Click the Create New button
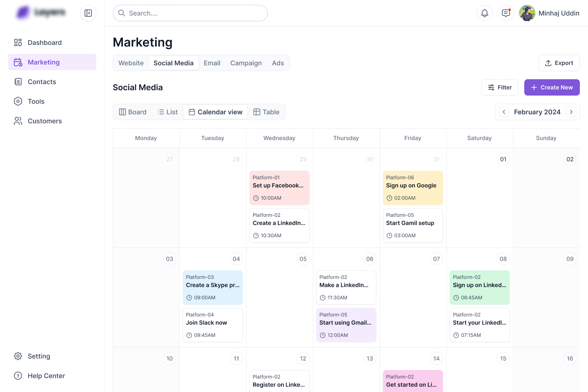Viewport: 588px width, 392px height. click(552, 87)
